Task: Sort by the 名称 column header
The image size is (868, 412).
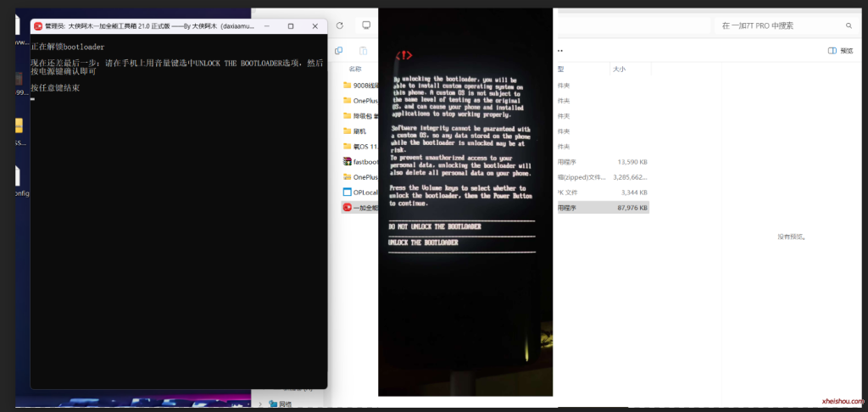Action: (355, 70)
